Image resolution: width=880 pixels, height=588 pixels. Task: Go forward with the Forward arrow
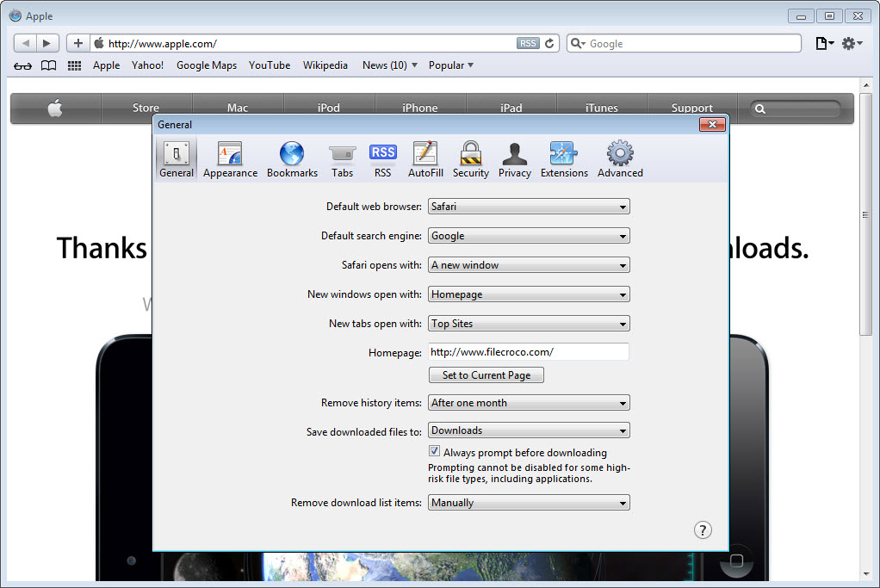click(47, 43)
